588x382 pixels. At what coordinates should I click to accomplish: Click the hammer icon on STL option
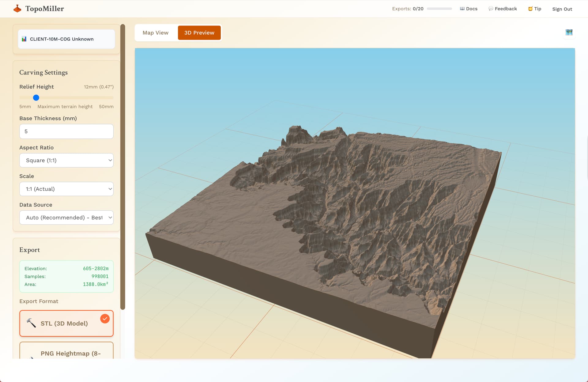pyautogui.click(x=31, y=323)
